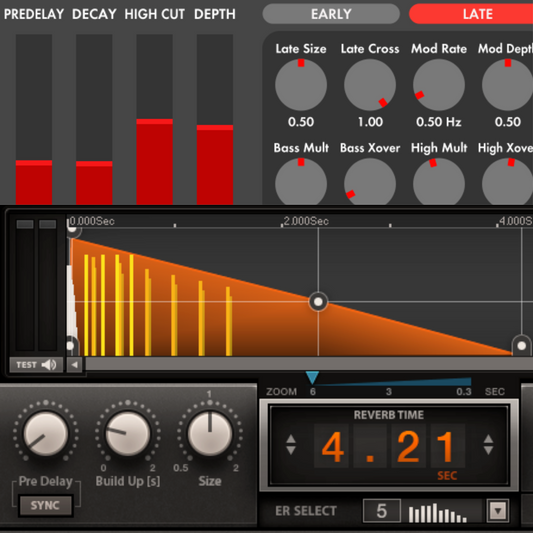
Task: Click the Mod Rate value 0.50 Hz
Action: coord(439,122)
